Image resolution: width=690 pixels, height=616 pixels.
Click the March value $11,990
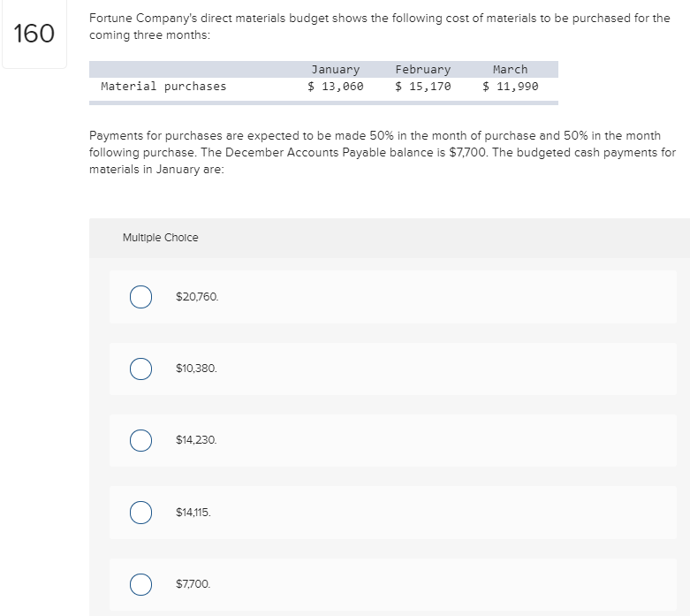click(x=510, y=86)
